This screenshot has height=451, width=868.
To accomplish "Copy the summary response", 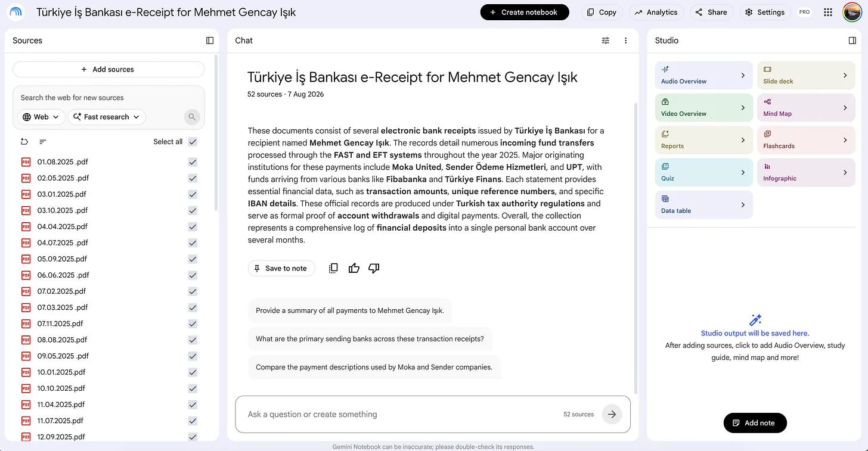I will [x=333, y=268].
